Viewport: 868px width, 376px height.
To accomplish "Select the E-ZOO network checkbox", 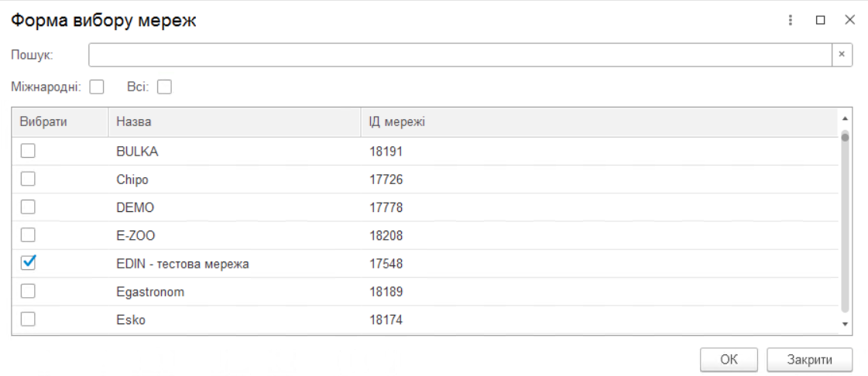I will point(29,235).
